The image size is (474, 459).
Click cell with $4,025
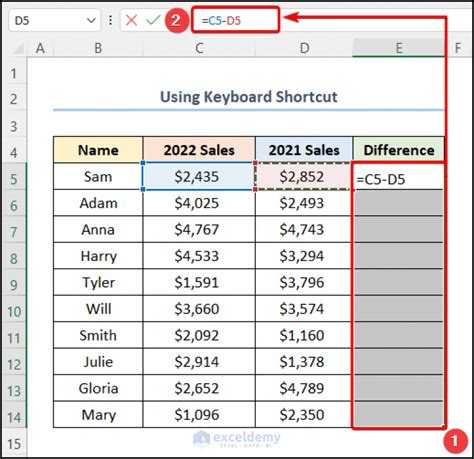click(199, 203)
